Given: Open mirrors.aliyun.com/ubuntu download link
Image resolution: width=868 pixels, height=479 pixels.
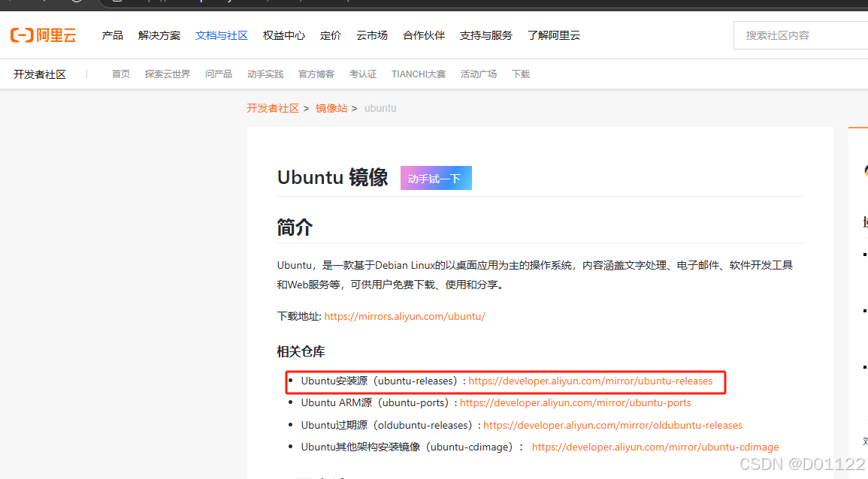Looking at the screenshot, I should 404,316.
